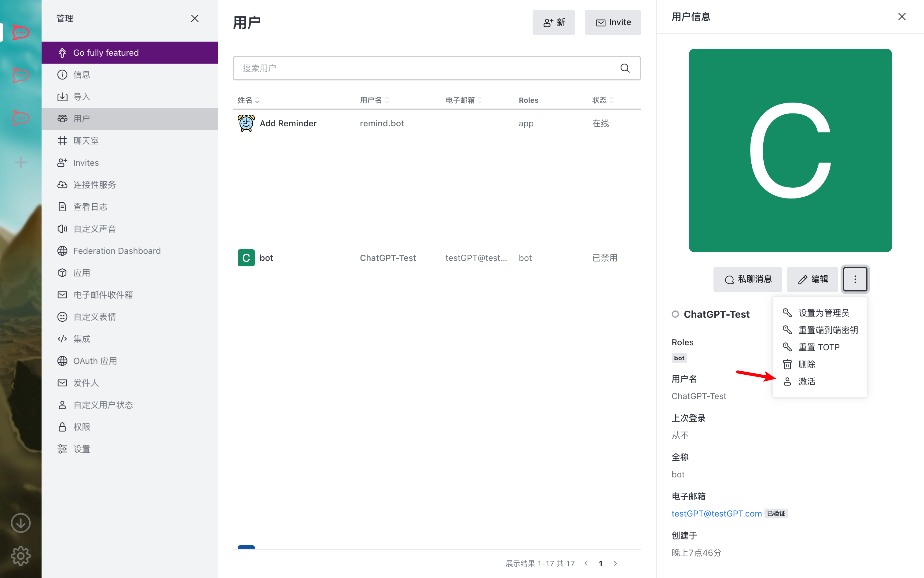Viewport: 924px width, 578px height.
Task: Open 查看日志 view logs
Action: (130, 207)
